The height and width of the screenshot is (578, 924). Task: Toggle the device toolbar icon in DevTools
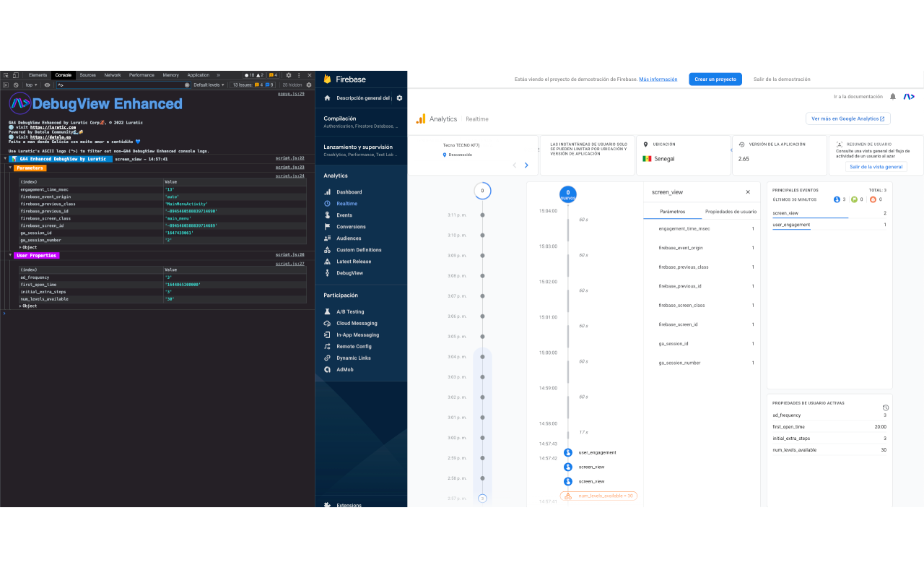[x=15, y=75]
